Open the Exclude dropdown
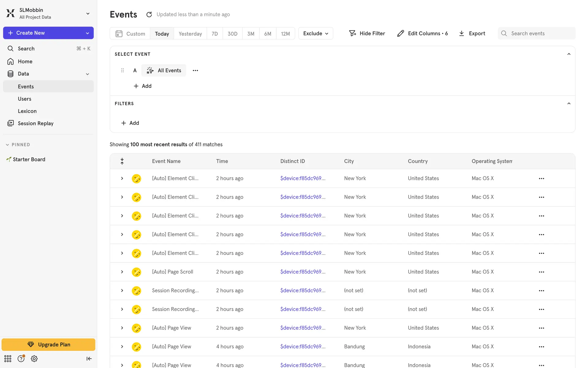Viewport: 588px width, 368px height. click(315, 33)
